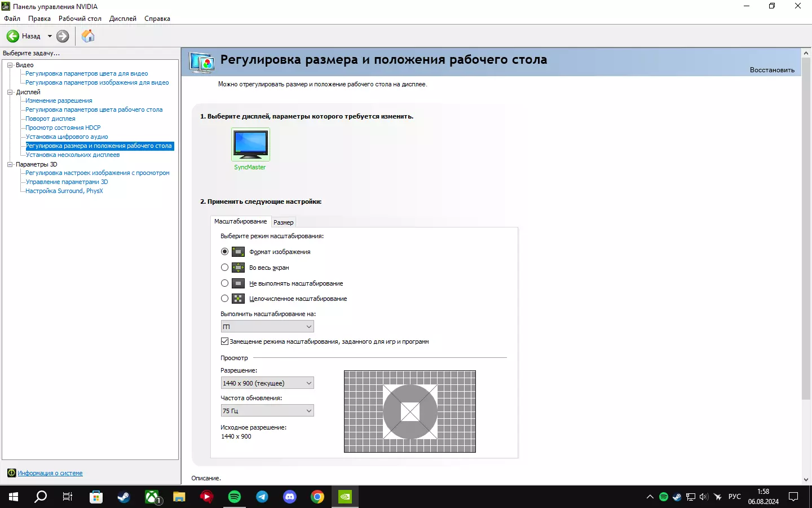Click the scaling preview test pattern image
This screenshot has height=508, width=812.
click(410, 411)
